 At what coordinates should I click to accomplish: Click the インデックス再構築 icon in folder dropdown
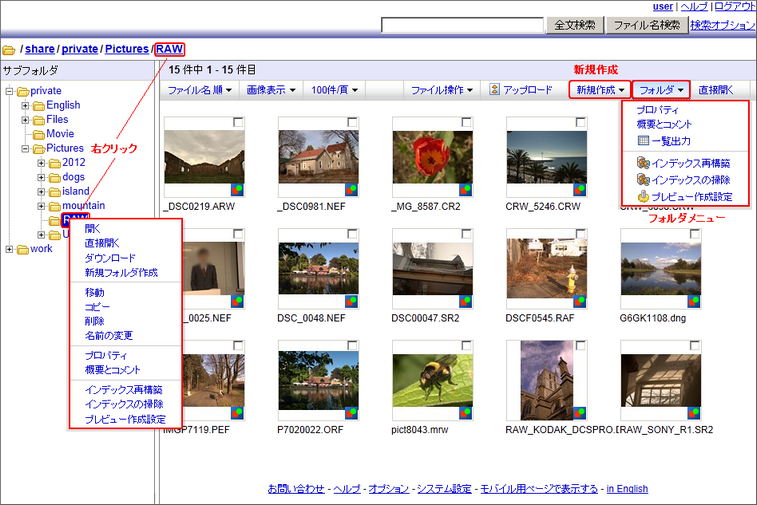643,163
